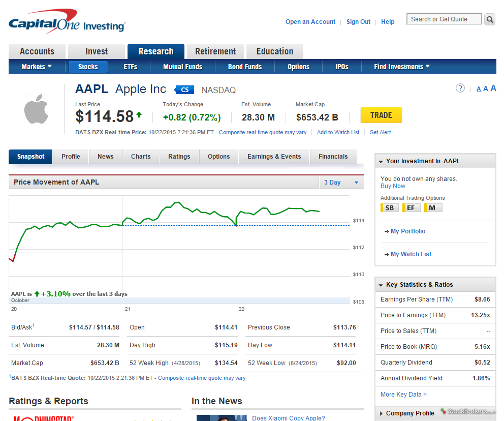This screenshot has height=421, width=504.
Task: Click the Apple logo image
Action: point(36,109)
